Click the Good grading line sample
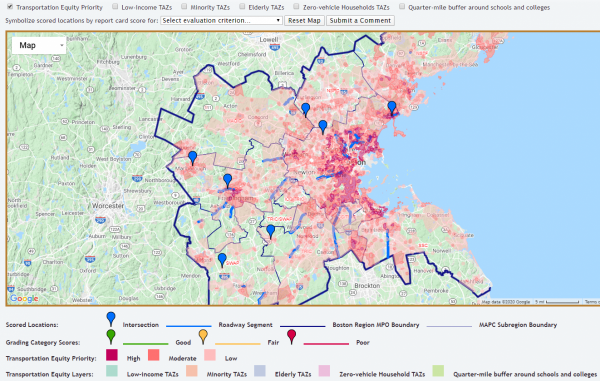This screenshot has width=600, height=381. [145, 344]
